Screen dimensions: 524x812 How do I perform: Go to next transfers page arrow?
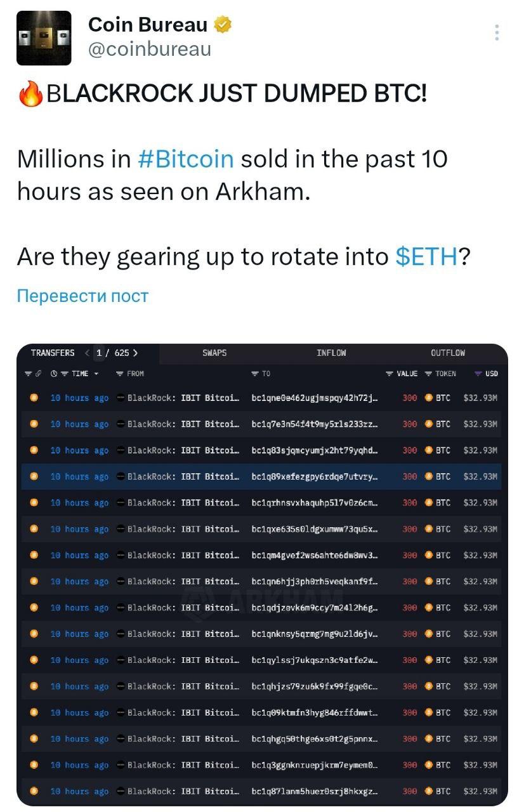[x=136, y=353]
